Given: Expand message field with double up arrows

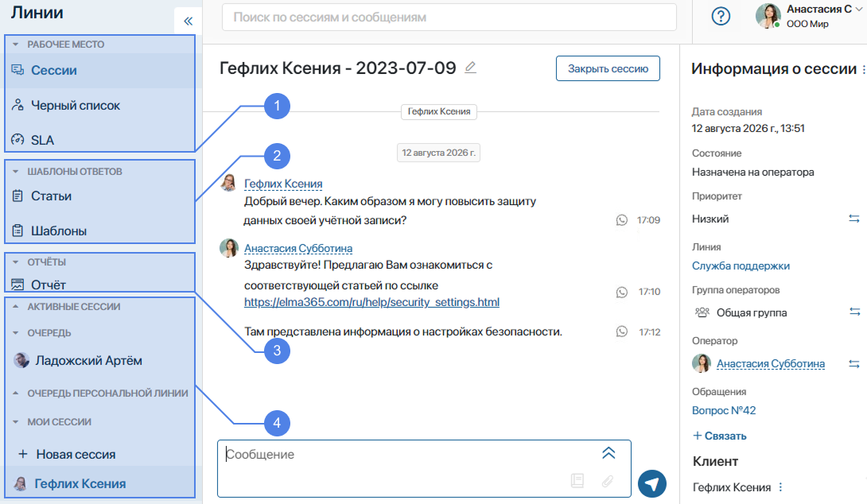Looking at the screenshot, I should pyautogui.click(x=608, y=453).
